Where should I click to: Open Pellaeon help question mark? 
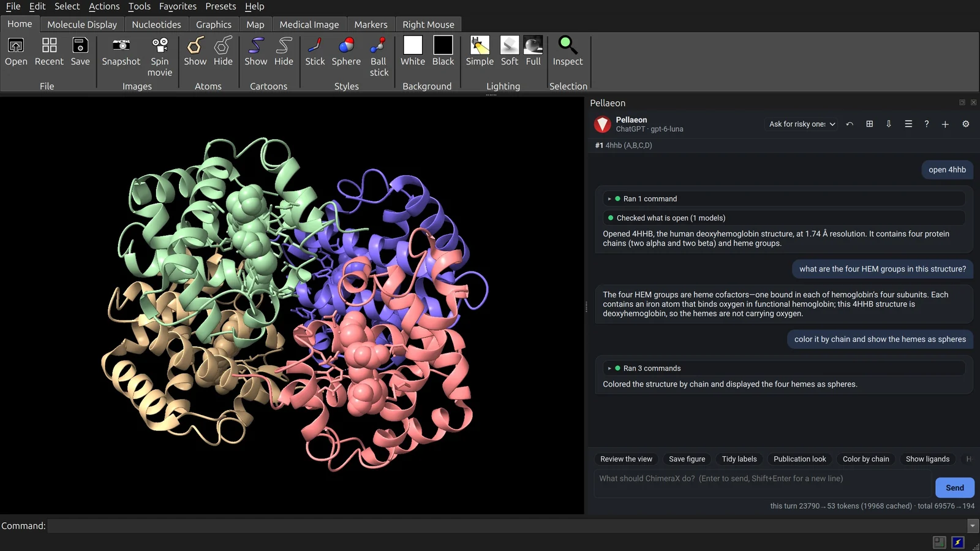pos(927,124)
